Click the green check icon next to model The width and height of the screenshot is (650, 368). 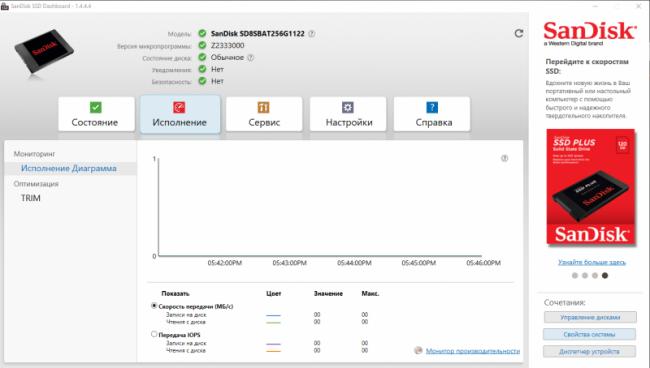coord(202,34)
